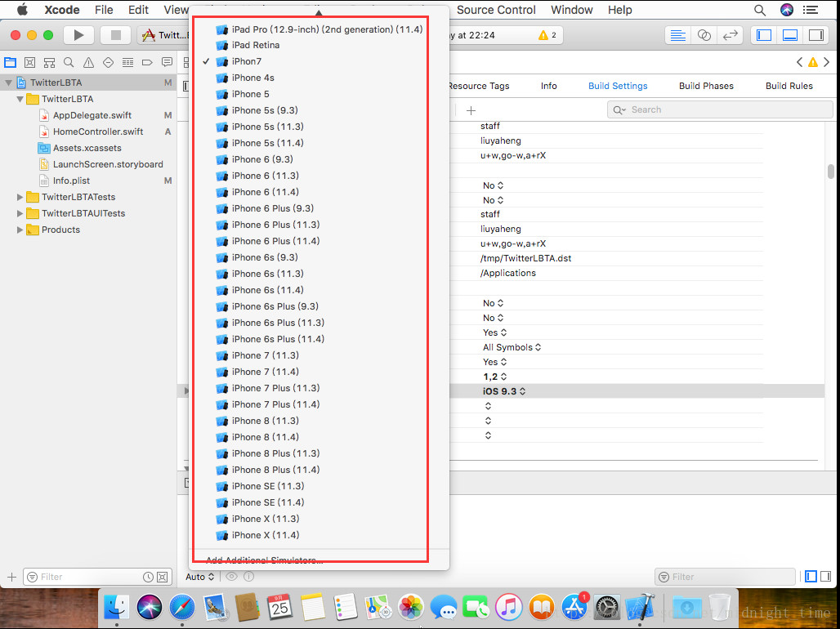Click the warning count badge in activity bar
This screenshot has height=629, width=840.
547,35
